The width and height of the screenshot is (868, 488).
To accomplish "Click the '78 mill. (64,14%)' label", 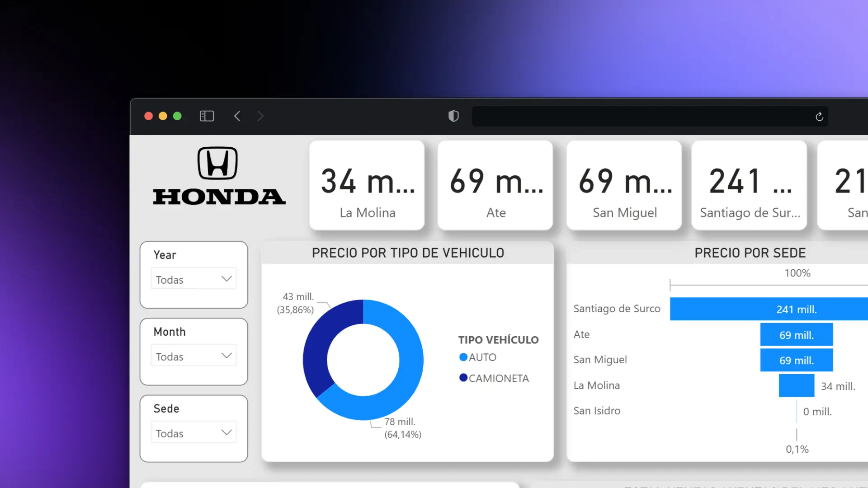I will [403, 428].
